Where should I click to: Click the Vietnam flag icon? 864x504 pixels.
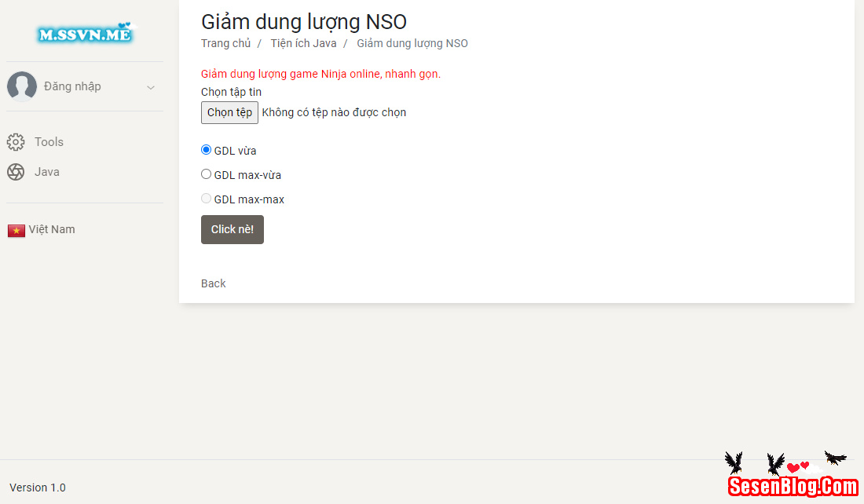[16, 230]
